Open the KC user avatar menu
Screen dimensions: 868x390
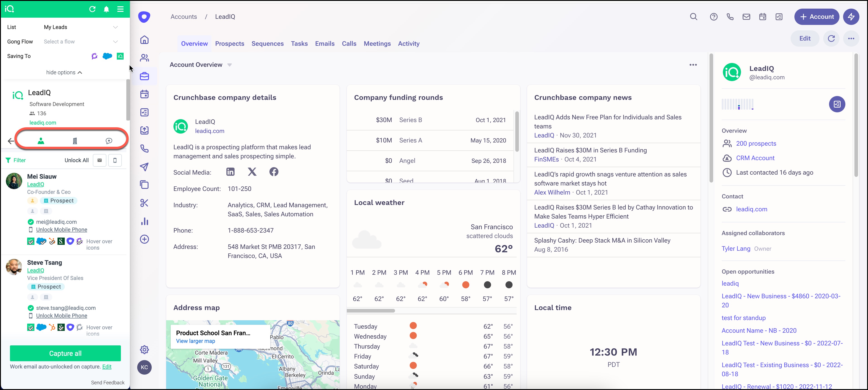144,367
